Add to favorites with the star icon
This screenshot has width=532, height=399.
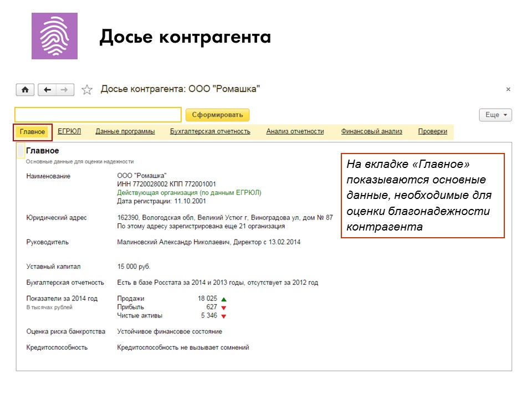point(87,90)
